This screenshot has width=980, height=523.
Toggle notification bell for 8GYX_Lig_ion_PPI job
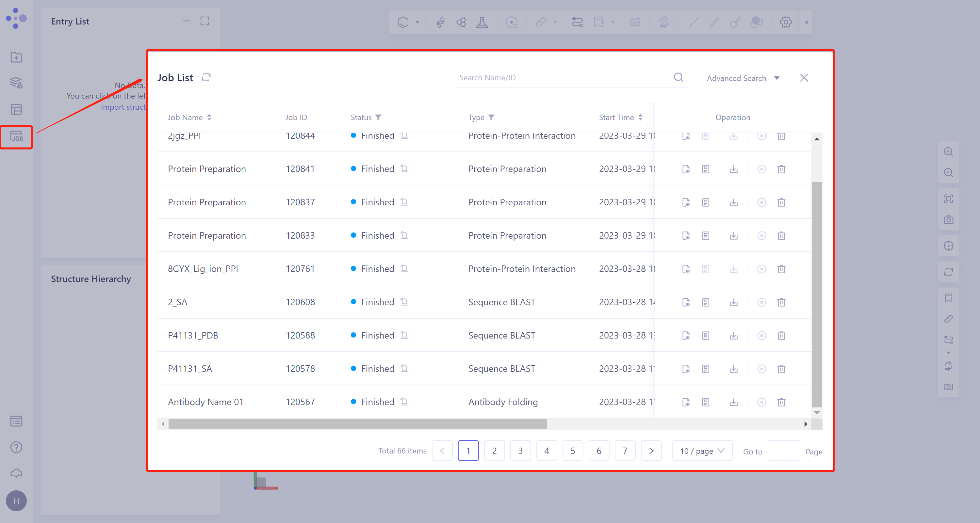point(404,269)
